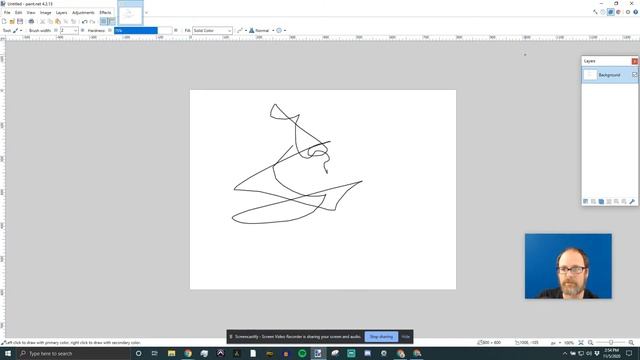Click Hide in the Screencastify bar
The image size is (640, 360).
tap(405, 337)
